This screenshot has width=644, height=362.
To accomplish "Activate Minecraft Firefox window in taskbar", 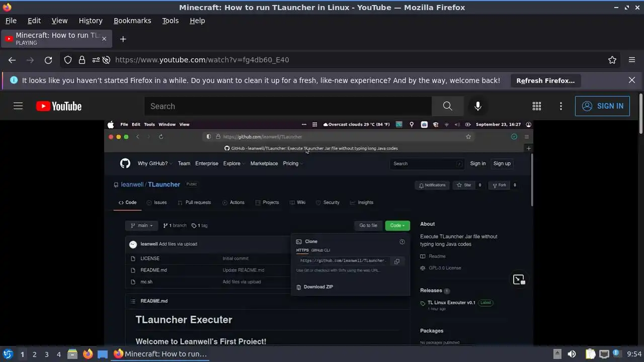I will click(161, 354).
